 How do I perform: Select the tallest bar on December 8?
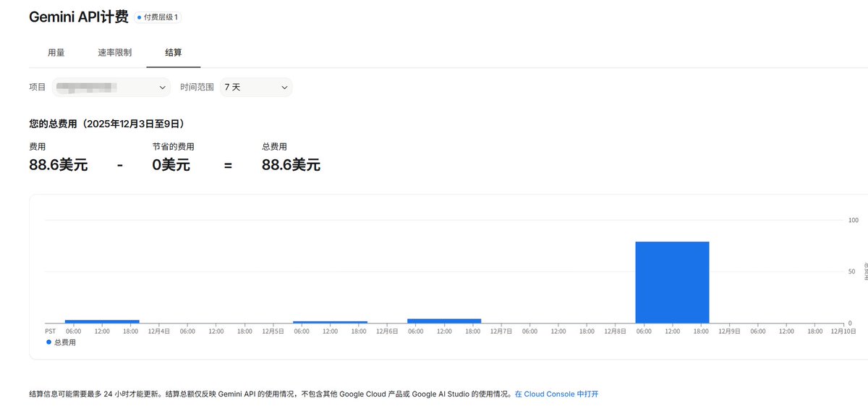(x=672, y=282)
